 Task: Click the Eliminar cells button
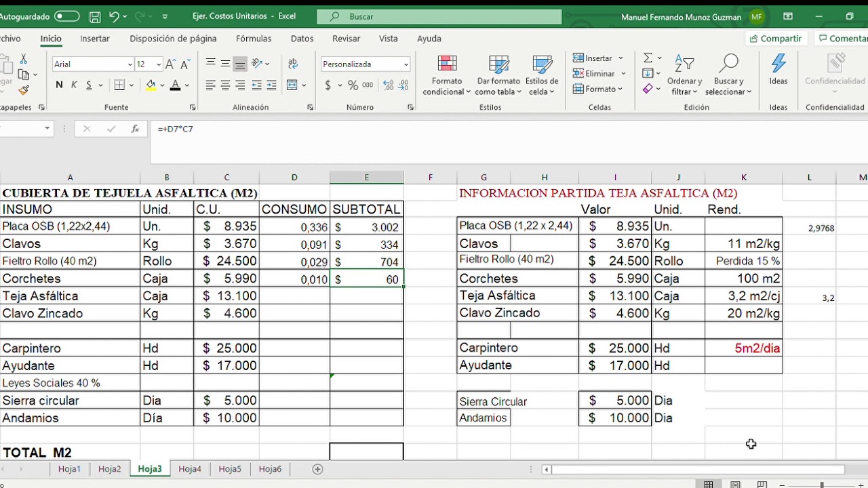(x=599, y=73)
